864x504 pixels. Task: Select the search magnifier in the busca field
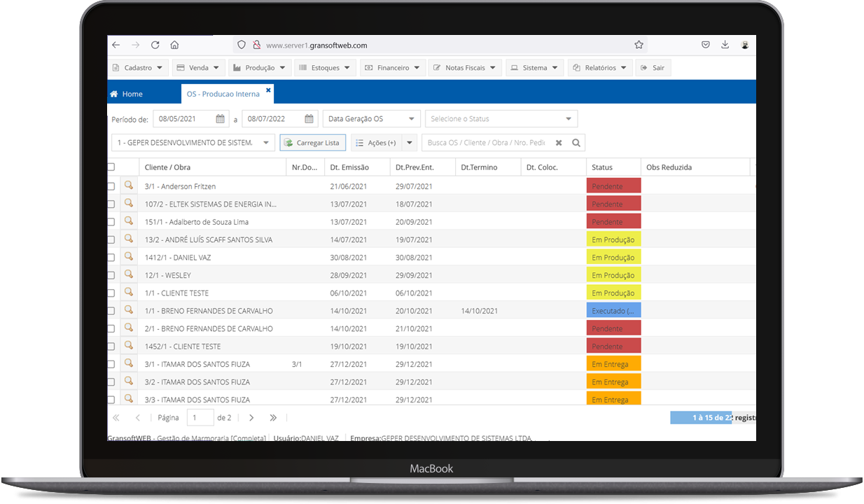coord(576,142)
